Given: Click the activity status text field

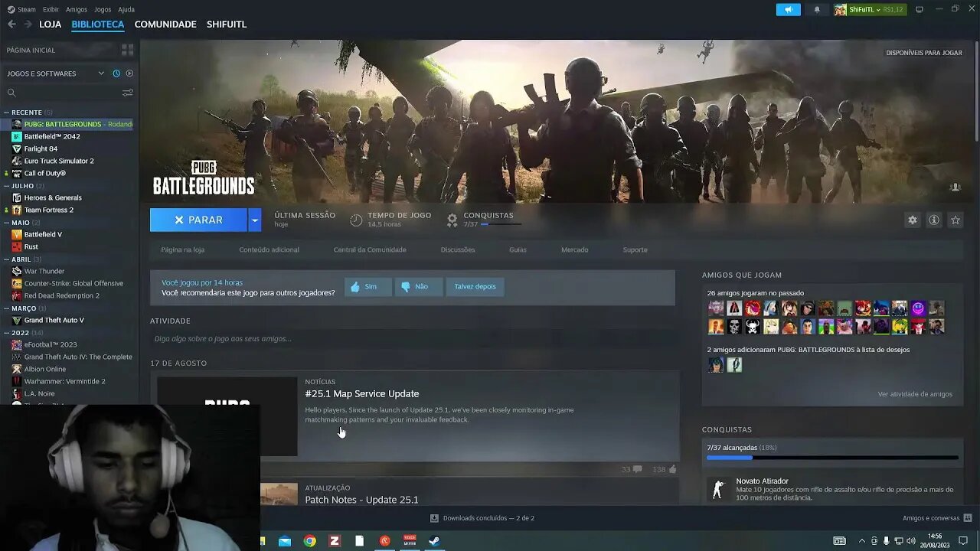Looking at the screenshot, I should [x=413, y=338].
